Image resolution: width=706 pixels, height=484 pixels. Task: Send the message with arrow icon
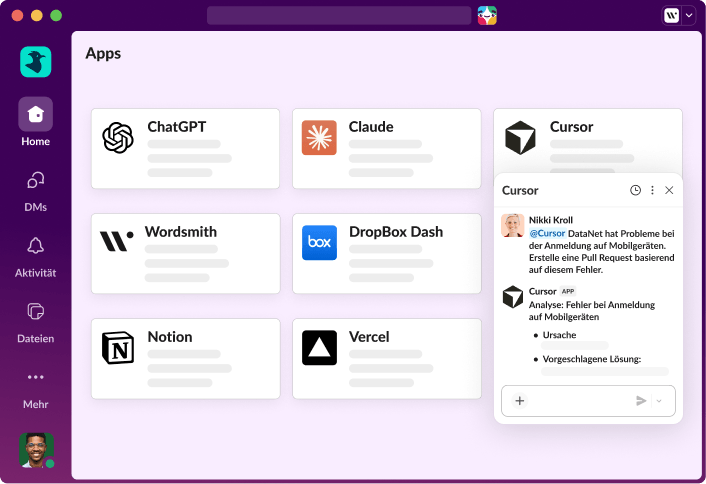tap(641, 401)
